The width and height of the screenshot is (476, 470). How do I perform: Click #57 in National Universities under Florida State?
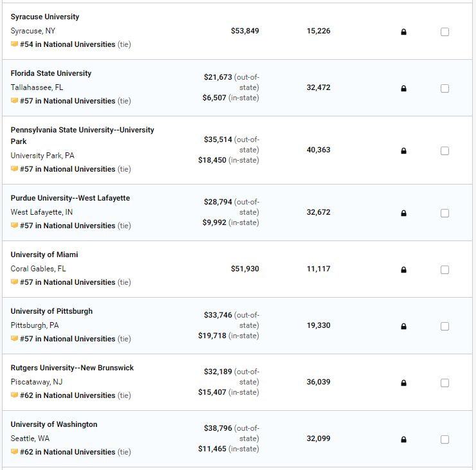pos(67,101)
